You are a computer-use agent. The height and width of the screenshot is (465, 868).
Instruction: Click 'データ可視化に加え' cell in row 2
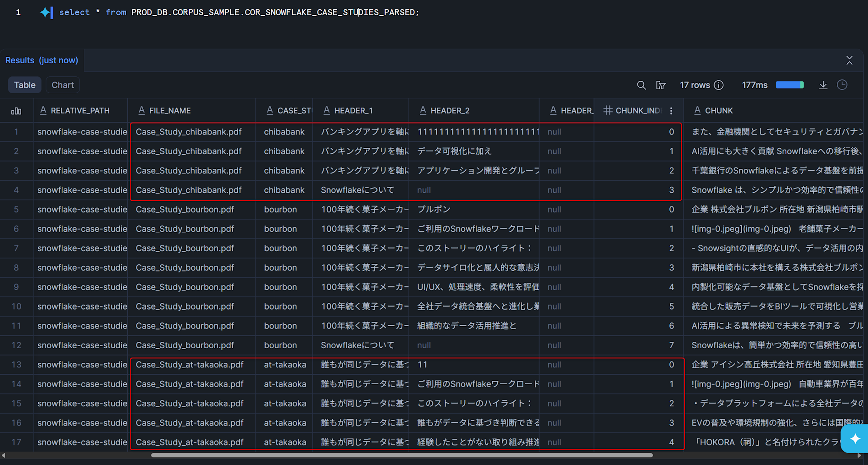474,151
